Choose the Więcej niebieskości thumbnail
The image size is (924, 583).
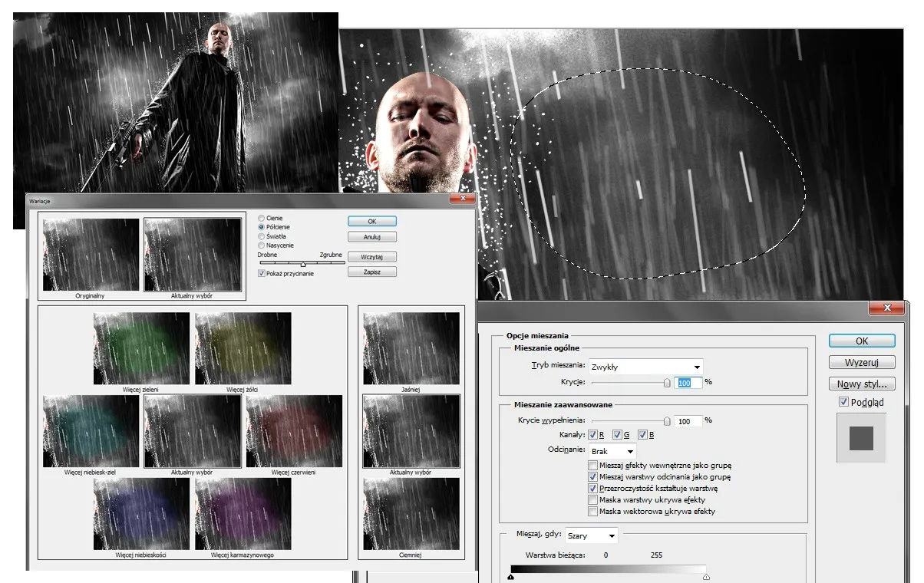click(141, 514)
